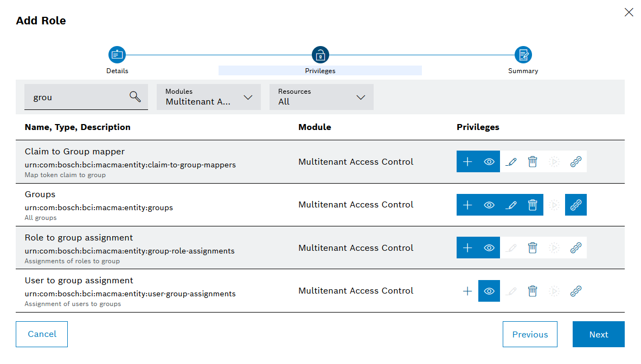
Task: Toggle edit privilege for Claim to Group mapper
Action: pyautogui.click(x=511, y=161)
